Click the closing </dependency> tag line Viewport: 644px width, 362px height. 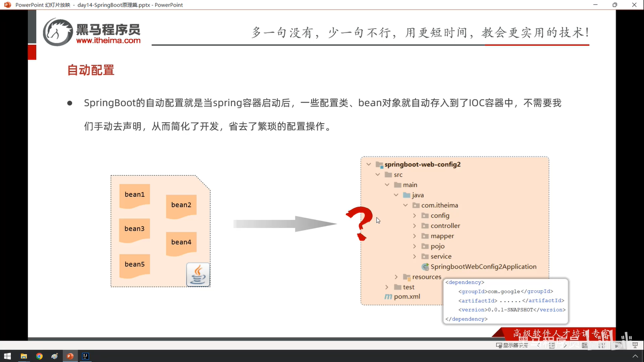(466, 319)
